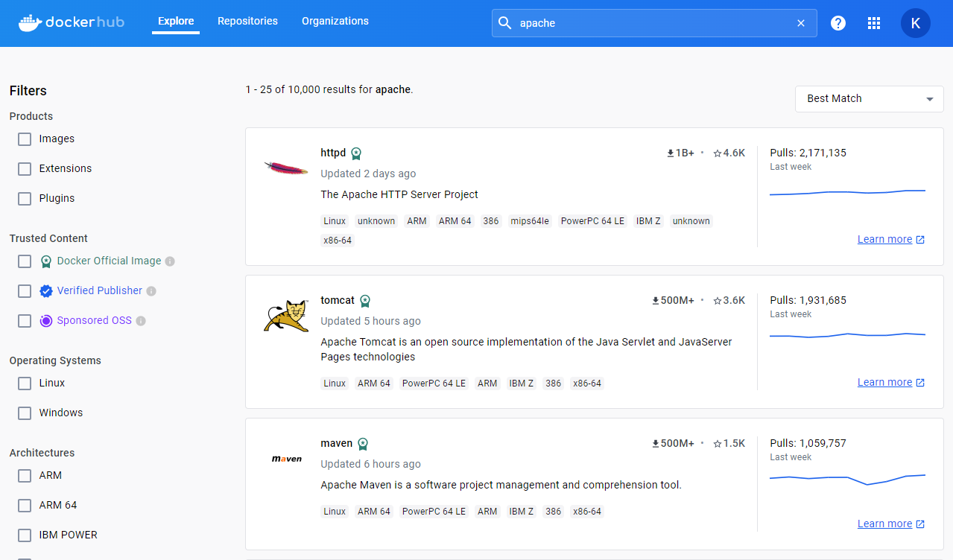Check the Extensions filter checkbox
Screen dimensions: 953x560
coord(25,169)
